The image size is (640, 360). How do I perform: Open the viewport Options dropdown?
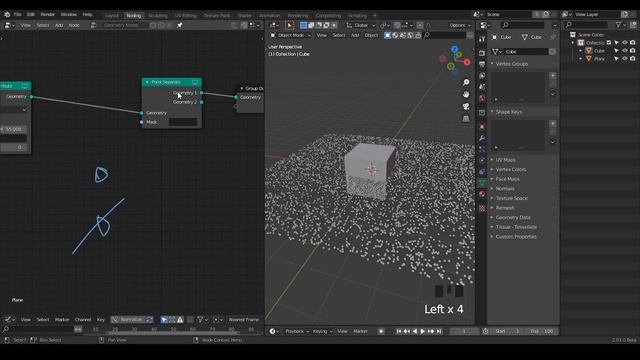pos(460,25)
